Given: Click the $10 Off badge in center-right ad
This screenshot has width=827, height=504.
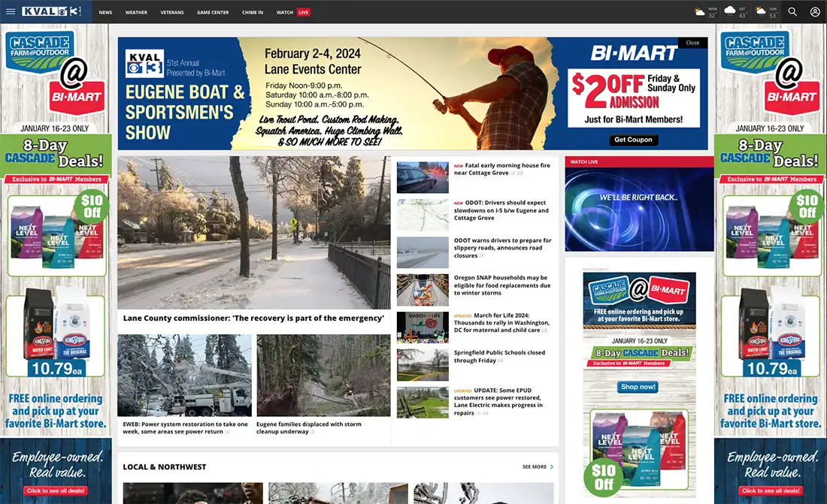Looking at the screenshot, I should 604,477.
